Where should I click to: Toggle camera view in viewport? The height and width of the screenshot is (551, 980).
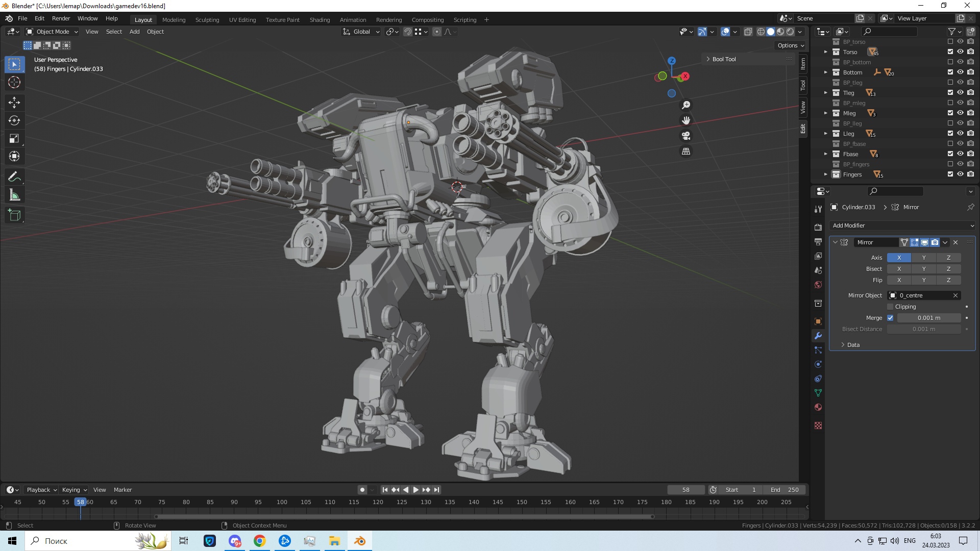(x=686, y=136)
